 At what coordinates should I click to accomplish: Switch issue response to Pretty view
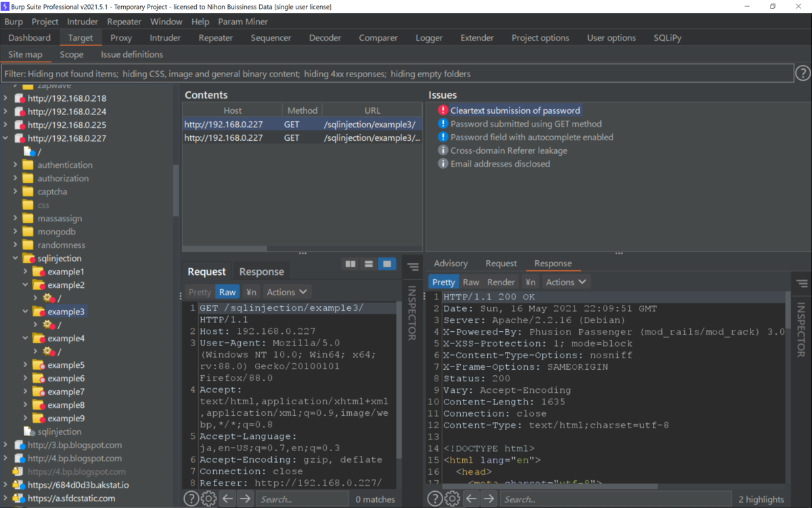click(443, 282)
